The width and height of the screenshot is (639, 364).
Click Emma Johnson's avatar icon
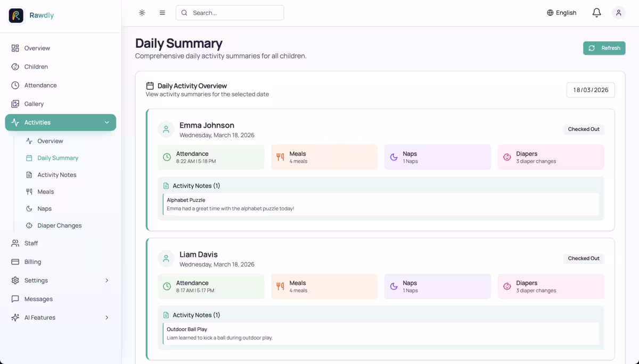pyautogui.click(x=166, y=129)
